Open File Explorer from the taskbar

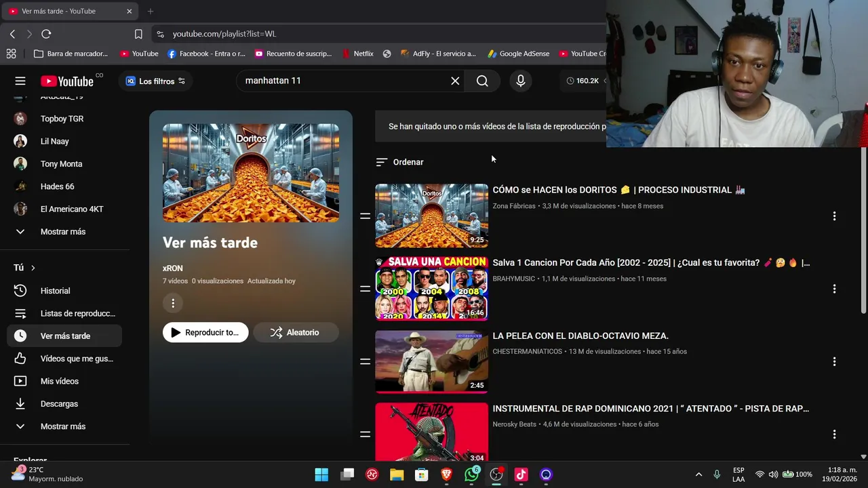397,474
